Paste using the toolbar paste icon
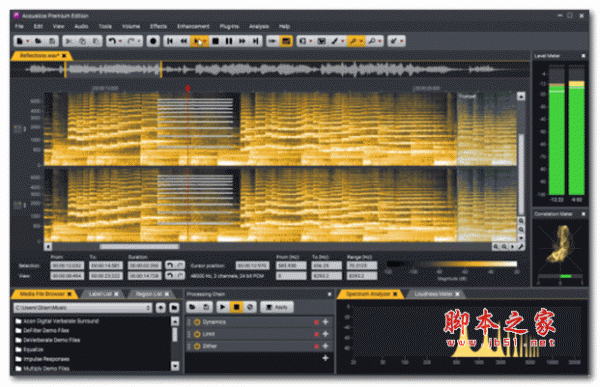The image size is (600, 387). pos(96,41)
